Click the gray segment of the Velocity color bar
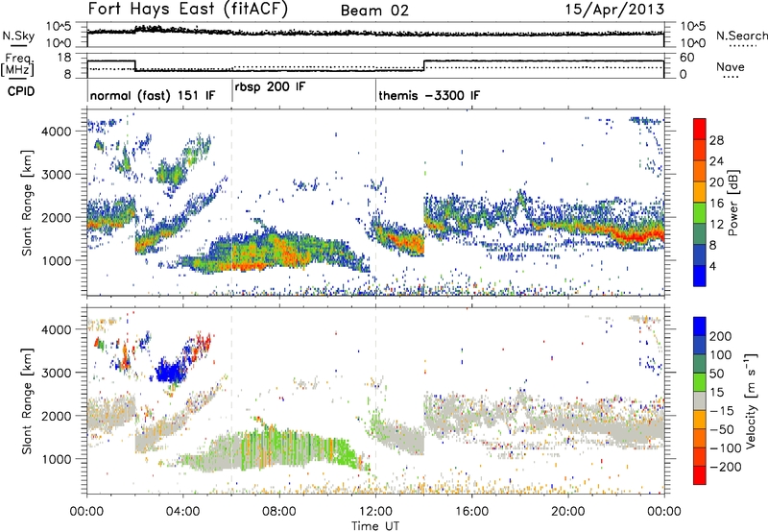 click(x=700, y=400)
